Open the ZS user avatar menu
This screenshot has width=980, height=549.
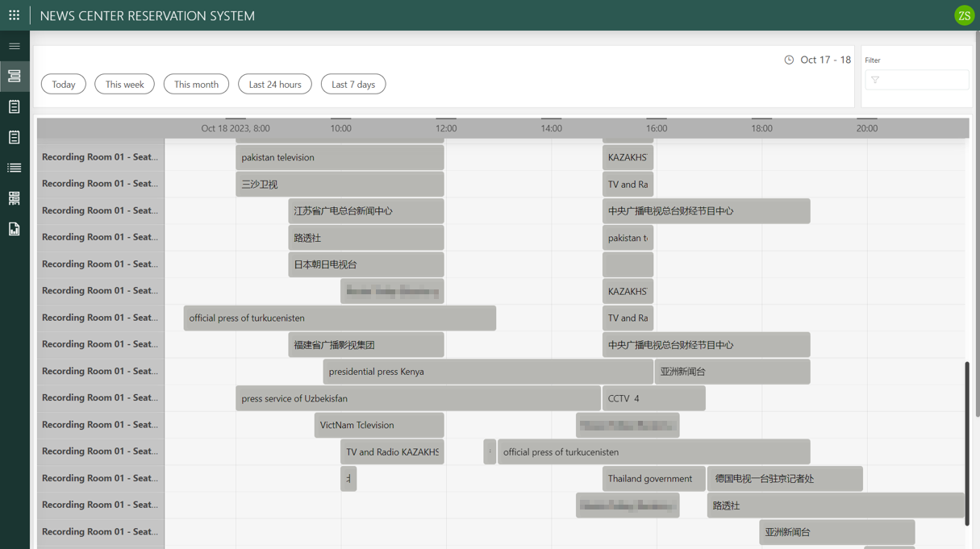point(964,15)
